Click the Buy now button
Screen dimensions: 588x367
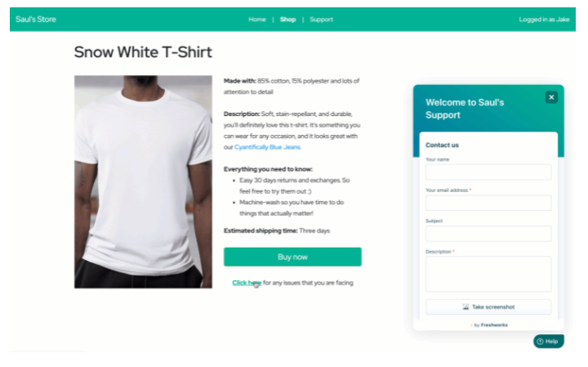292,257
